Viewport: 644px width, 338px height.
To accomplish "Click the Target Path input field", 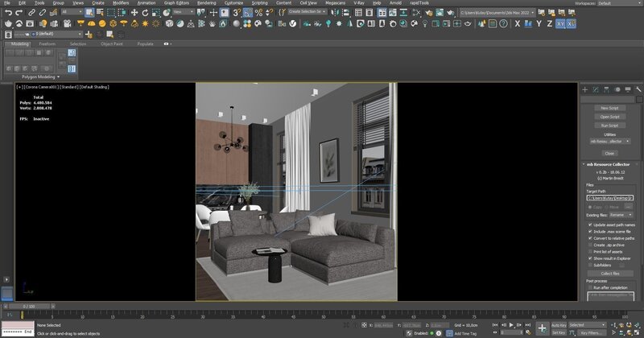I will (x=609, y=197).
